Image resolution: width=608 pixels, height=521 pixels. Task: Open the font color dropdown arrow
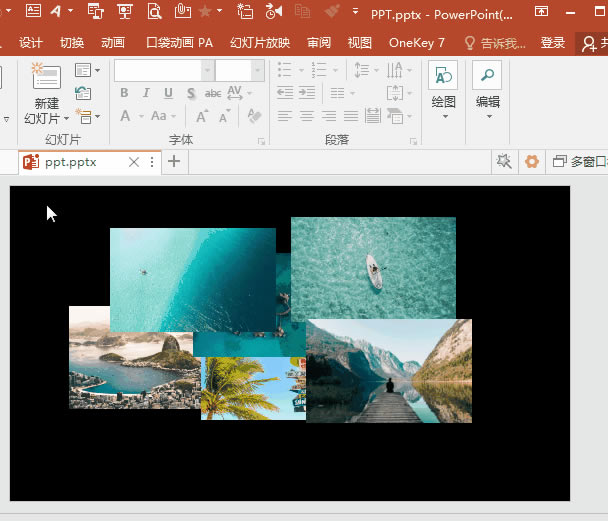click(x=139, y=116)
